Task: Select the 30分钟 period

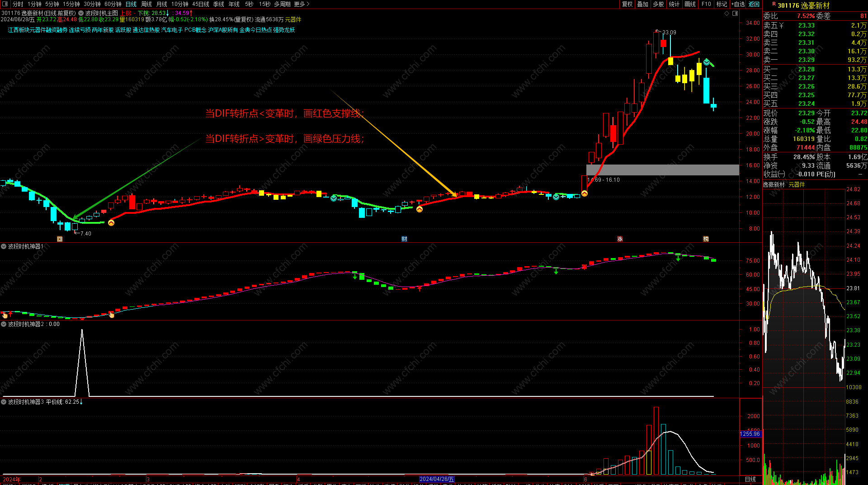Action: tap(92, 4)
